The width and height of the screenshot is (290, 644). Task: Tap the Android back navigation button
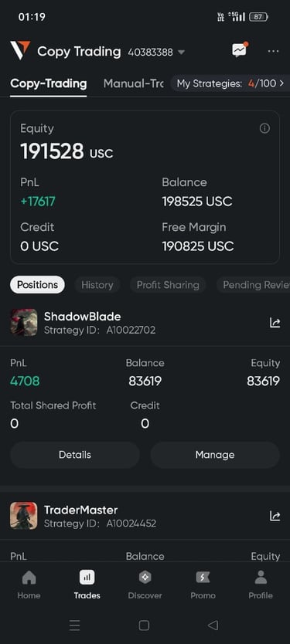coord(213,625)
